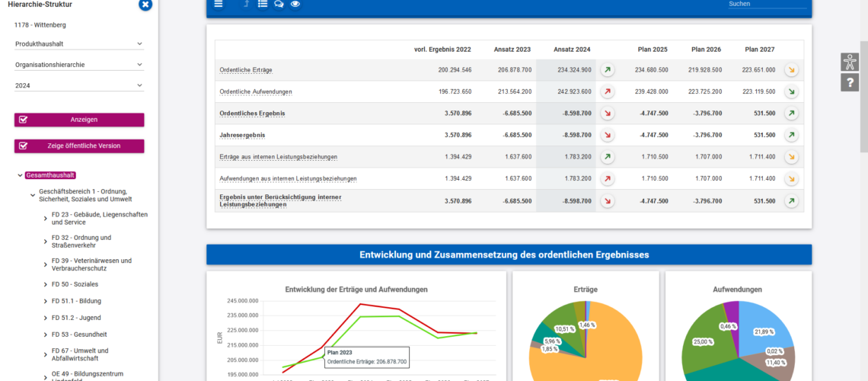Expand FD 39 - Veterinärwesen node
Viewport: 868px width, 381px height.
pyautogui.click(x=46, y=264)
